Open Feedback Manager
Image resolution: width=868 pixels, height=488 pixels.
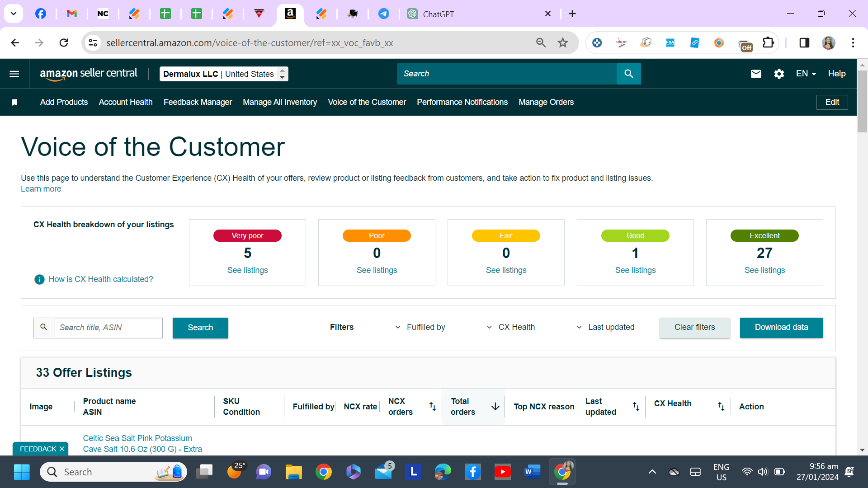pos(198,102)
